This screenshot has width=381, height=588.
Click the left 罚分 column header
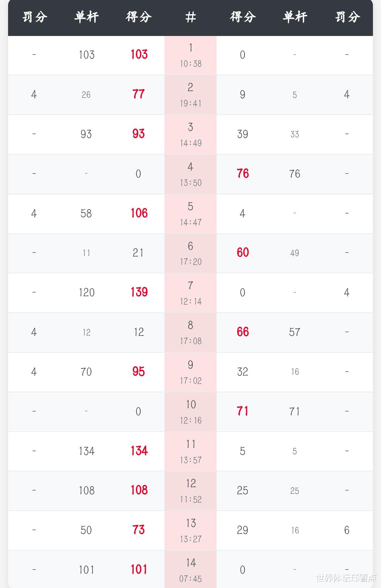(x=34, y=17)
